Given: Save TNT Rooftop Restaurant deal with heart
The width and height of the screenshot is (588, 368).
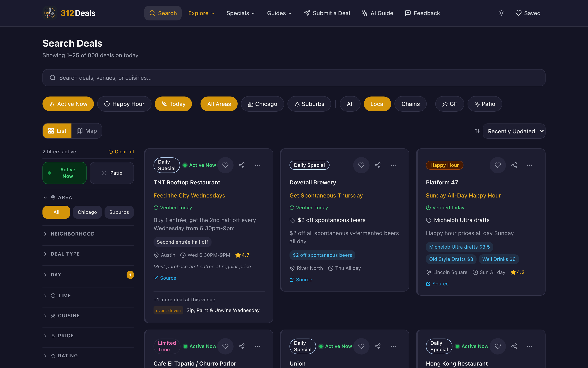Looking at the screenshot, I should coord(225,165).
